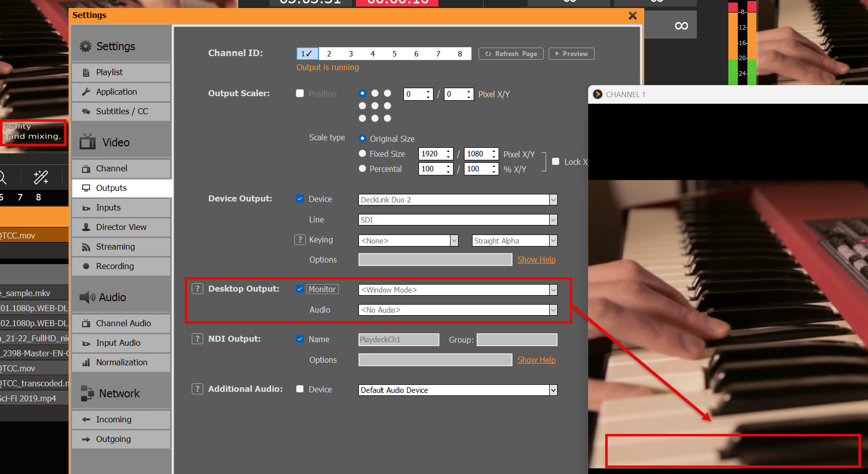Toggle the Lock X/Y checkbox

click(556, 161)
